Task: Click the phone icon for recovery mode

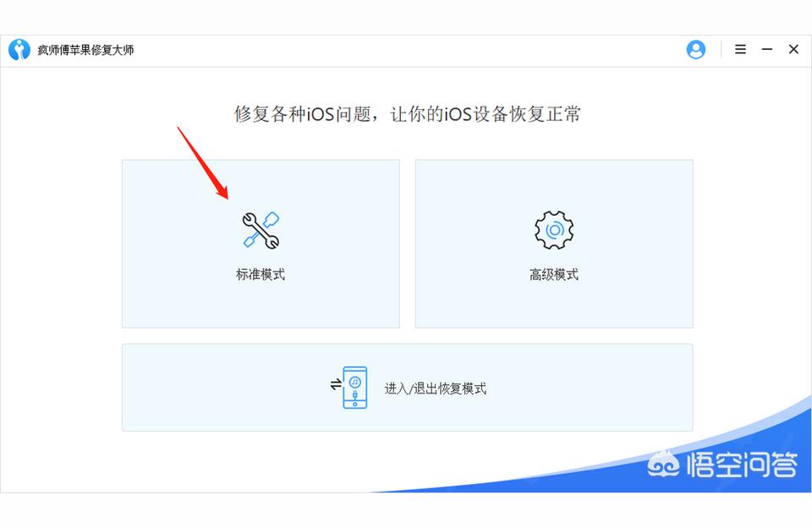Action: point(354,387)
